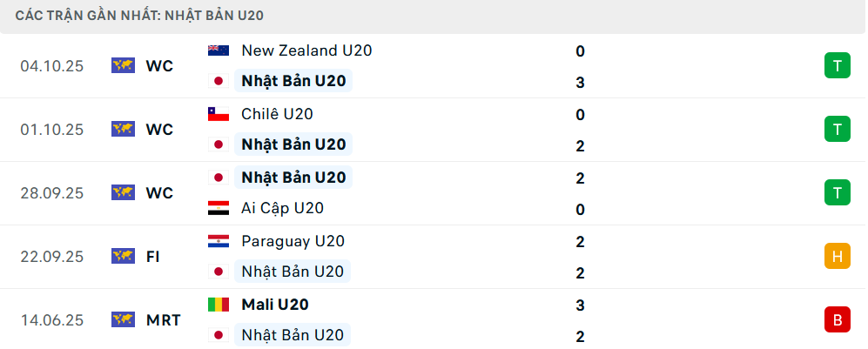The width and height of the screenshot is (868, 349).
Task: Click Mali U20 flag icon
Action: tap(218, 305)
